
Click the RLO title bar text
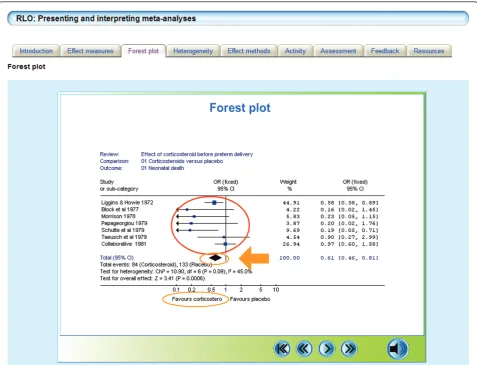pos(106,18)
